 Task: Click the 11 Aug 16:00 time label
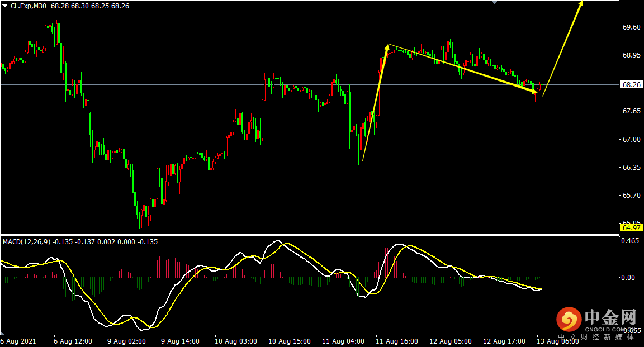pos(397,341)
